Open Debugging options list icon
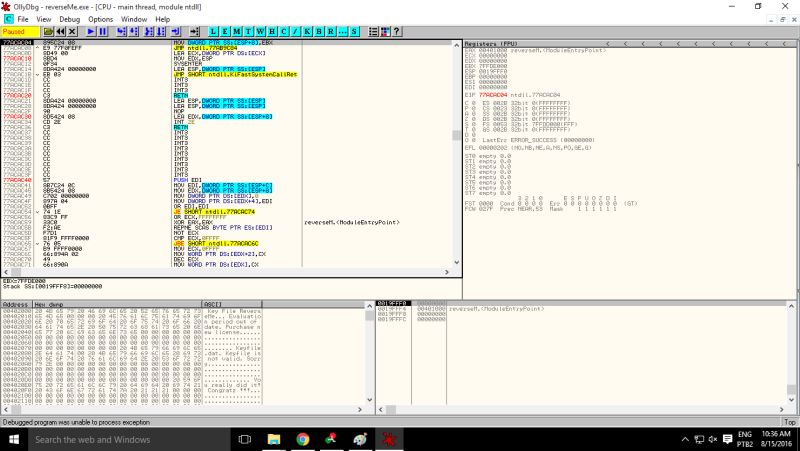The image size is (800, 451). tap(373, 32)
